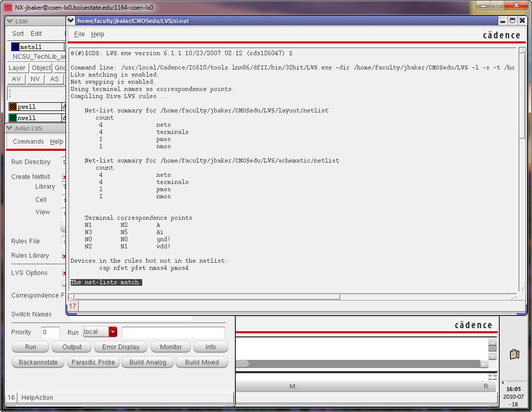532x412 pixels.
Task: Click the 'gnd!' terminal correspondence entry
Action: tap(163, 239)
